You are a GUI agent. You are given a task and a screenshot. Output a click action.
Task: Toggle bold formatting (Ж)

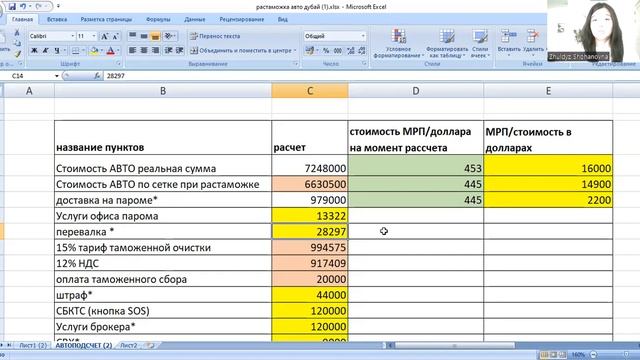[x=34, y=51]
